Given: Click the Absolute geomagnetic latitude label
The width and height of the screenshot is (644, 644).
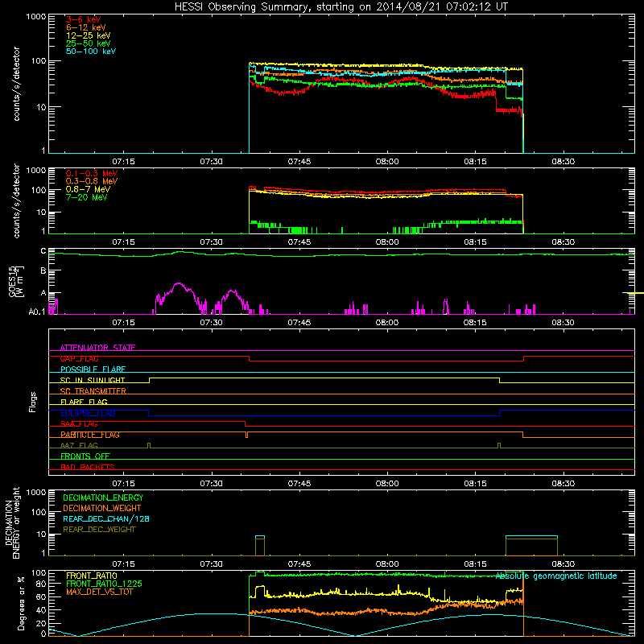Looking at the screenshot, I should (x=556, y=576).
